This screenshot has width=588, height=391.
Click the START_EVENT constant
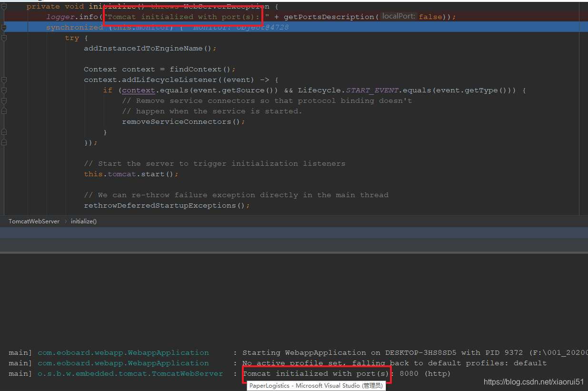[372, 90]
